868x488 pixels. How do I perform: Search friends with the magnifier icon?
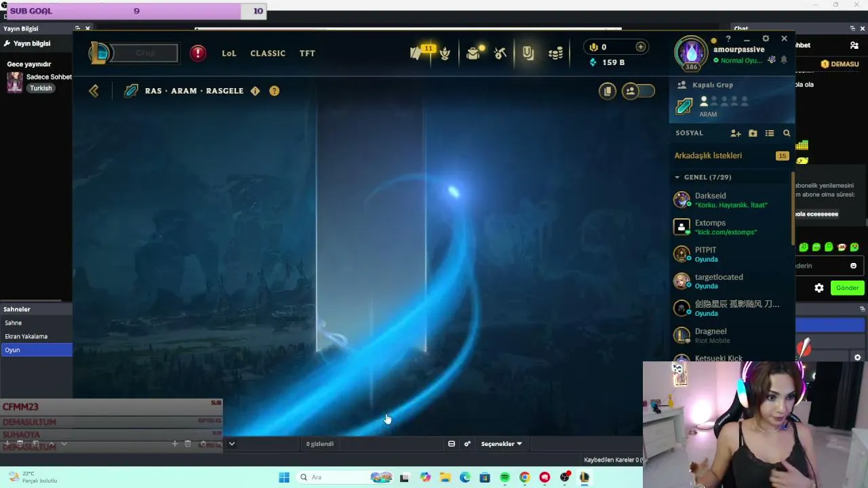[787, 134]
